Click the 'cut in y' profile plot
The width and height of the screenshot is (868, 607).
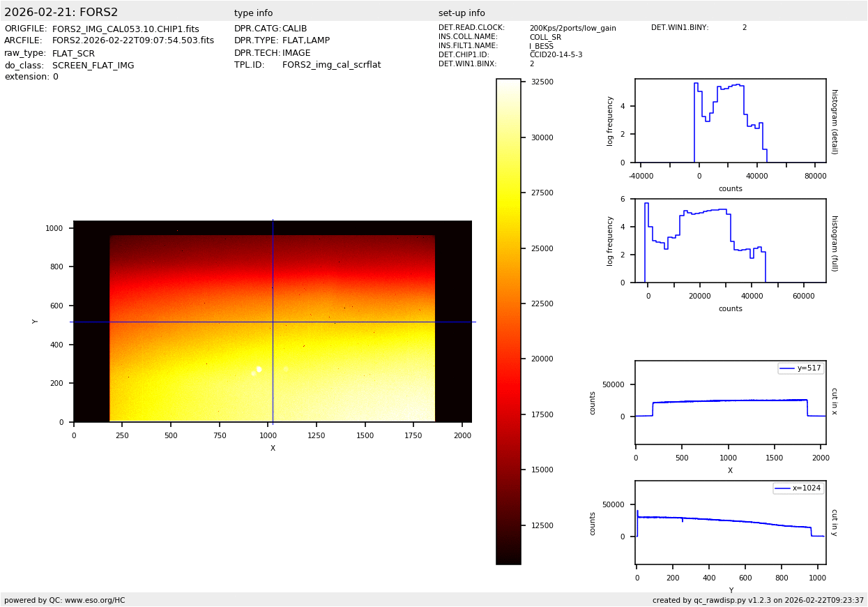(x=730, y=523)
